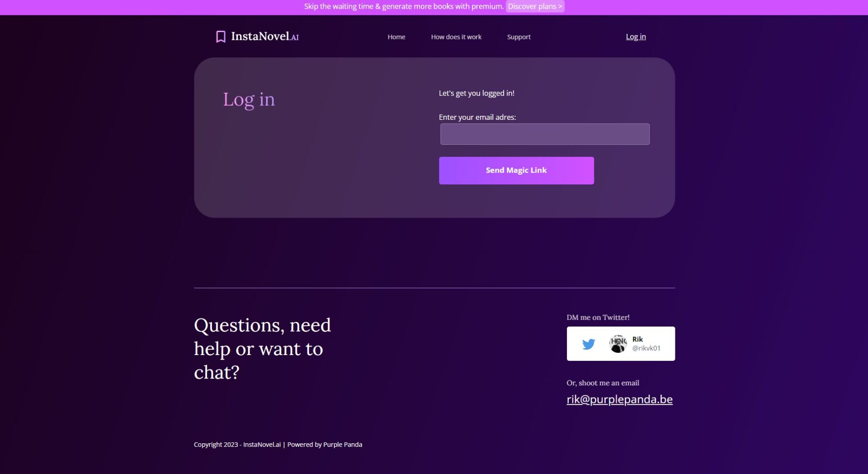Viewport: 868px width, 474px height.
Task: Click the 'DM me on Twitter!' text
Action: 598,318
